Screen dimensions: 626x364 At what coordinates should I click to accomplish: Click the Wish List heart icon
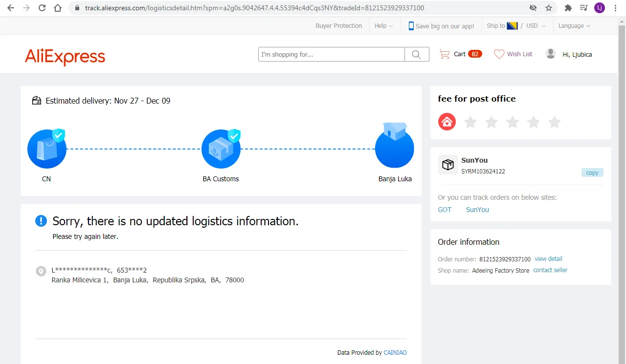click(499, 54)
